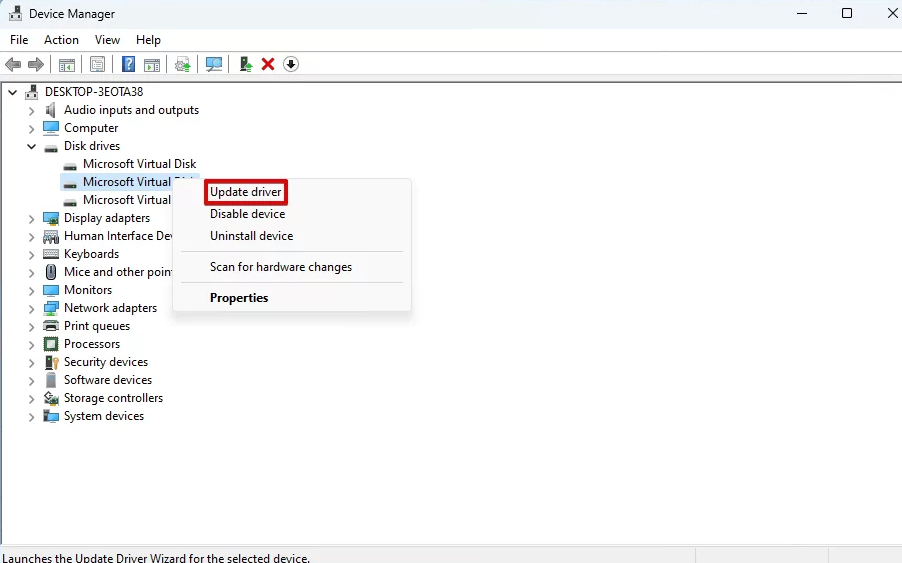Expand Mice and other pointing devices chevron
902x563 pixels.
(32, 273)
